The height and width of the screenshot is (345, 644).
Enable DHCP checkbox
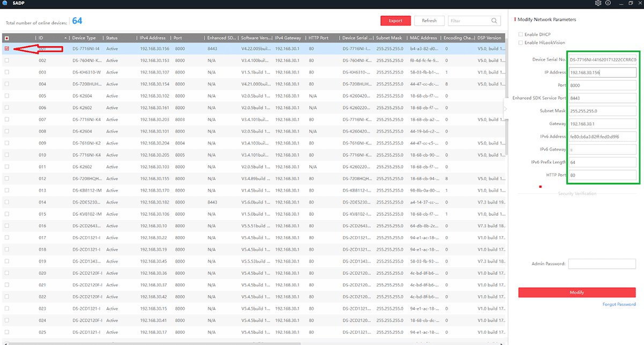[x=521, y=34]
